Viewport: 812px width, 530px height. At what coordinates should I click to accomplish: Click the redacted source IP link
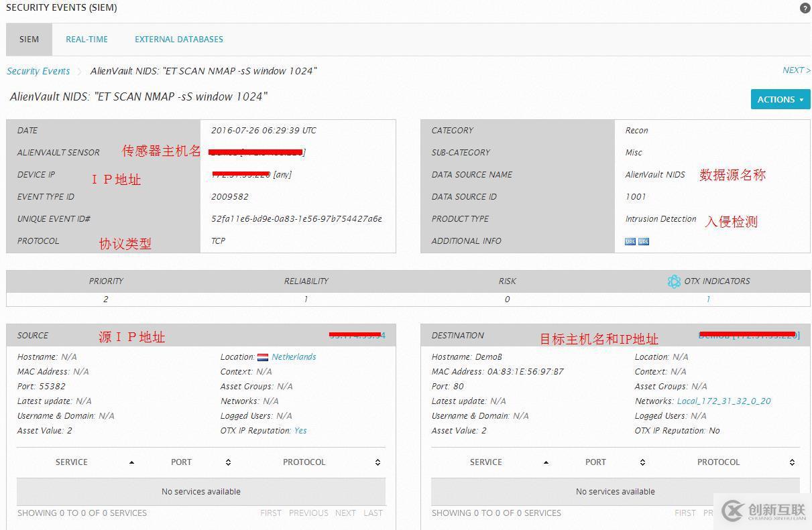click(x=357, y=335)
